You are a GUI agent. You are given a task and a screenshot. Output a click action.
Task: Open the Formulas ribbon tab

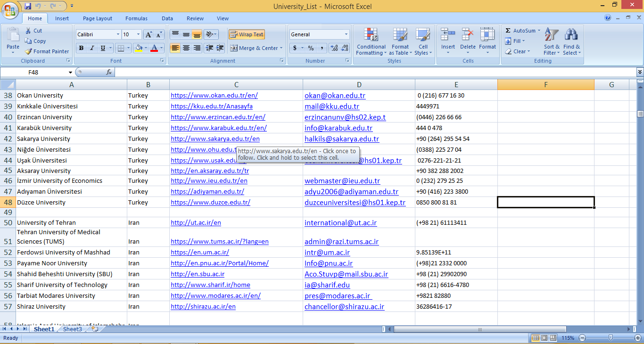click(x=136, y=18)
